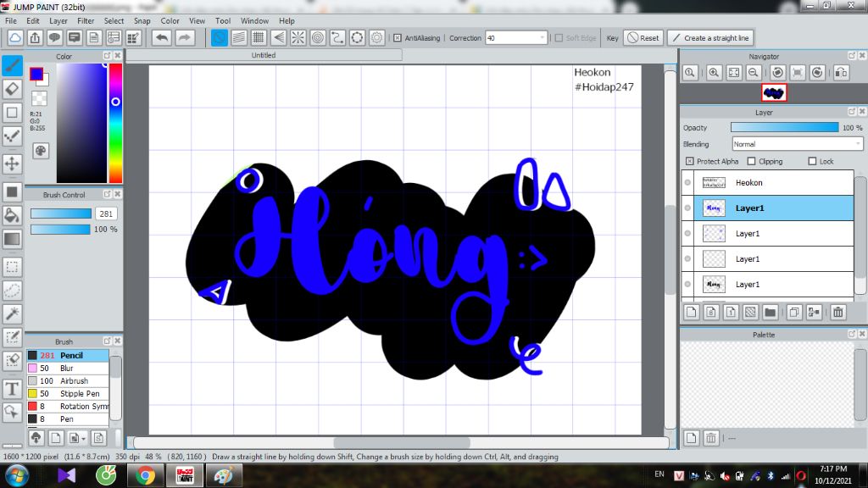Enable the curve snap guide
868x488 pixels.
coord(337,37)
